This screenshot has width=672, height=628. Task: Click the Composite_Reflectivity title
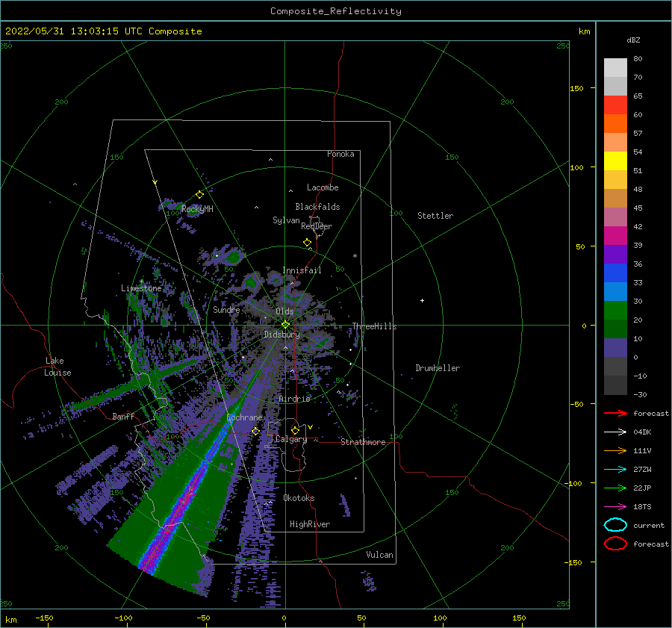[x=336, y=11]
